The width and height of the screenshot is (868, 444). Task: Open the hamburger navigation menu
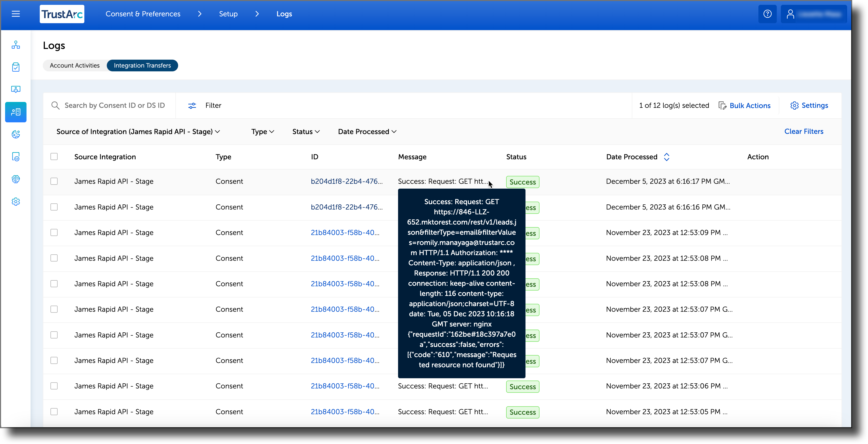[16, 14]
